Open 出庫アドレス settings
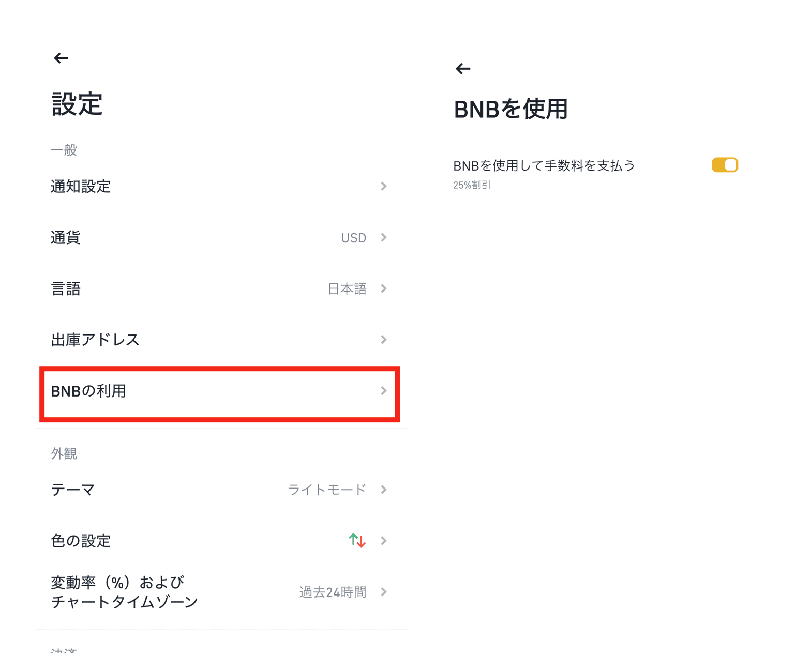812x671 pixels. (219, 340)
